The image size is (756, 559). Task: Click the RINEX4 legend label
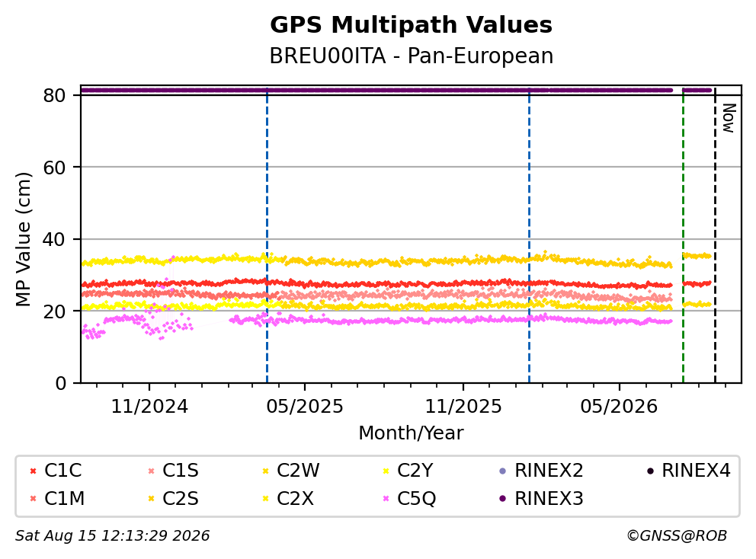coord(696,471)
